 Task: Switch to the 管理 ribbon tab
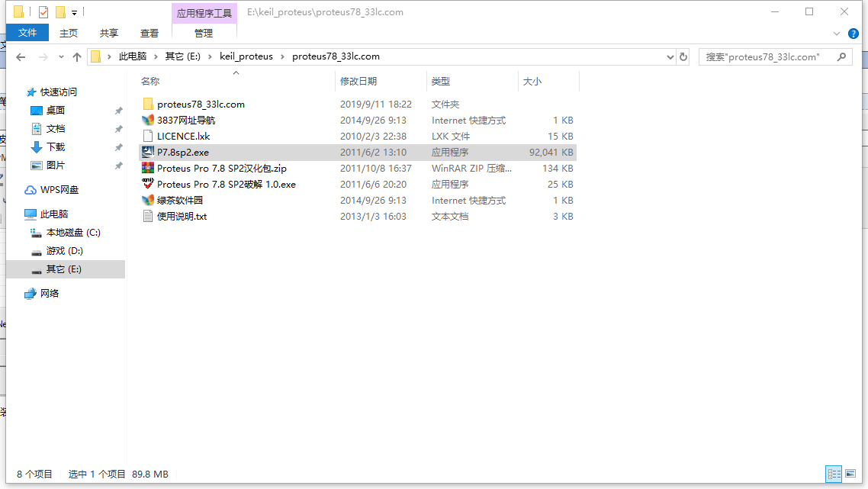204,34
